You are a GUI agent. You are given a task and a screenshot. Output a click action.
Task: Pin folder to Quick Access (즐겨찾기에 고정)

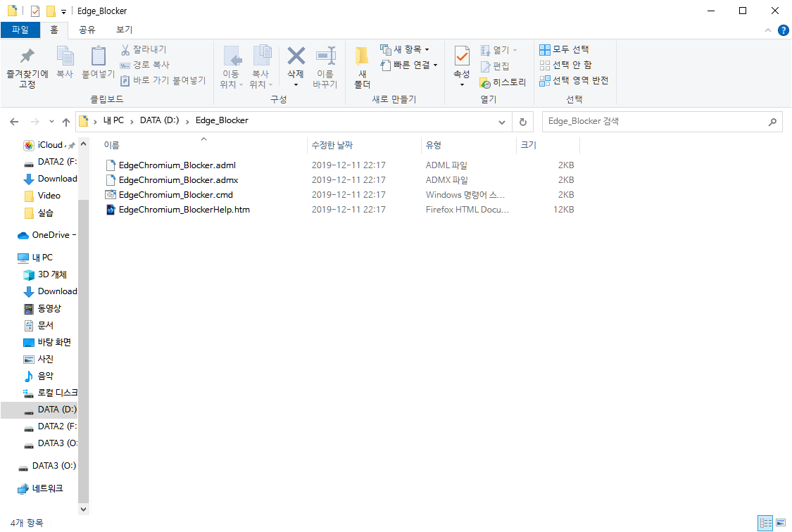click(x=27, y=67)
